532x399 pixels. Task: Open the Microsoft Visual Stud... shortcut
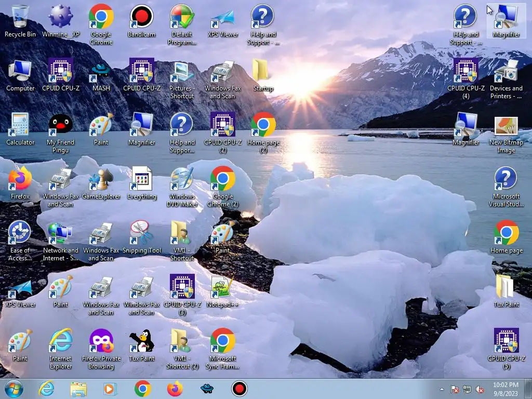[x=506, y=187]
